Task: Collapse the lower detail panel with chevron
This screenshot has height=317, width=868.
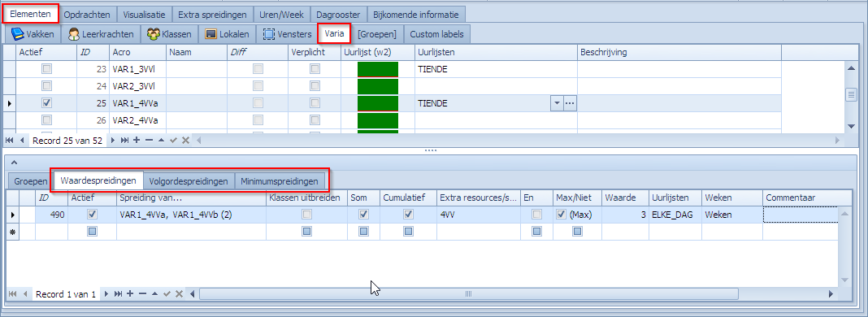Action: pos(14,162)
